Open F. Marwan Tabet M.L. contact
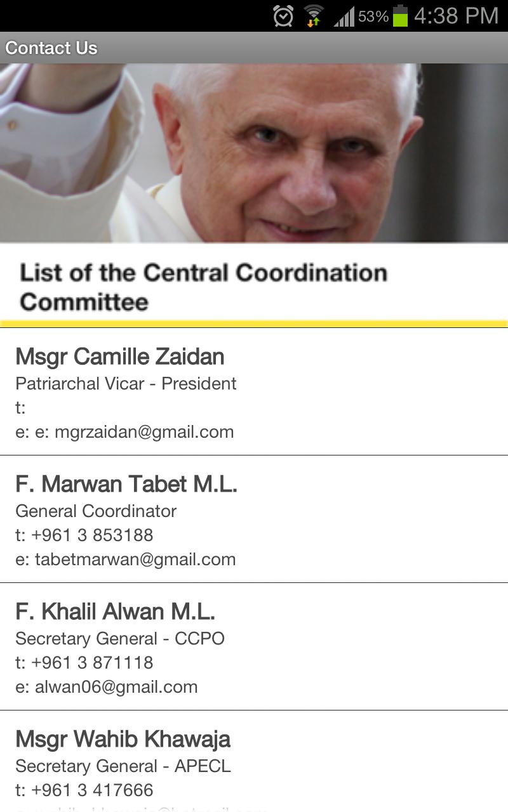Image resolution: width=508 pixels, height=812 pixels. 126,484
